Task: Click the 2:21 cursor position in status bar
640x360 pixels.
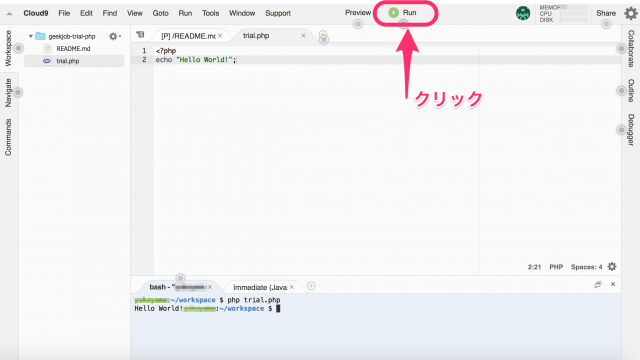Action: [534, 267]
